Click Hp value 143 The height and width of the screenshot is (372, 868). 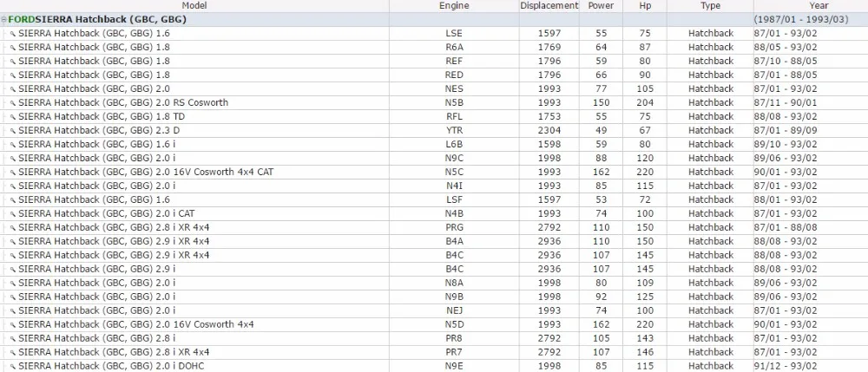coord(645,338)
